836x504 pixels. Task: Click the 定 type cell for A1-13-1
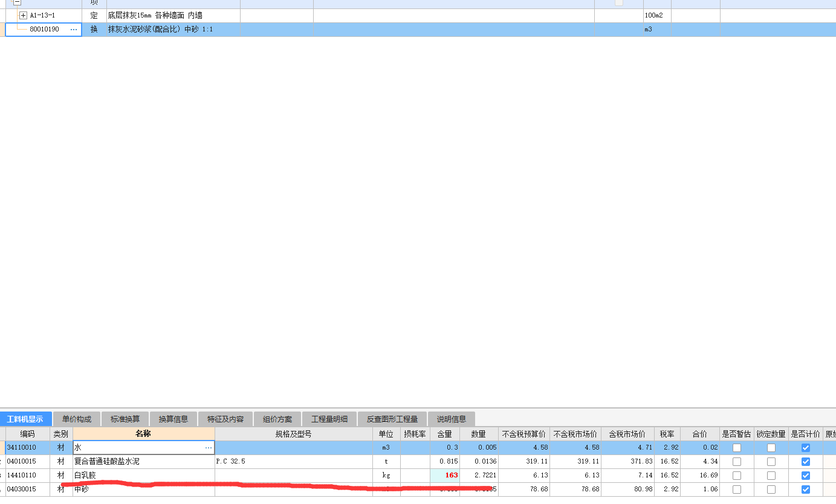[x=94, y=15]
